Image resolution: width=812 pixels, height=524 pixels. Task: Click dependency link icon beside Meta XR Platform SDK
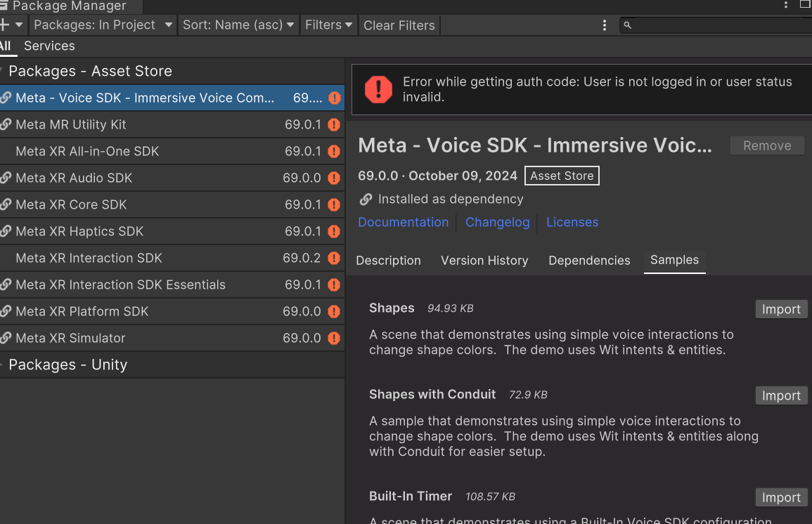[6, 311]
